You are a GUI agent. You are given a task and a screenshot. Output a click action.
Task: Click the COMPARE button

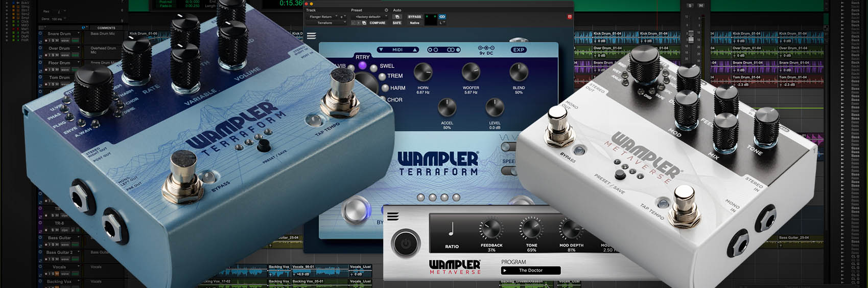[378, 23]
